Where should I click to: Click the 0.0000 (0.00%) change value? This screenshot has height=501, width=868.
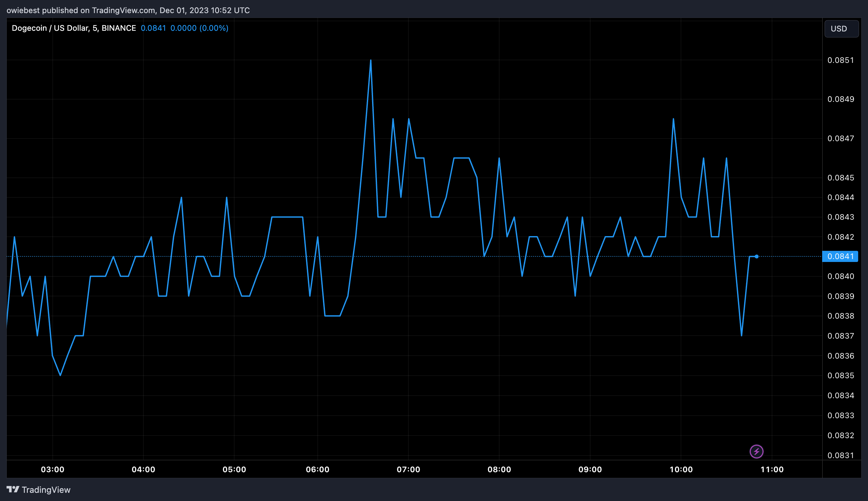coord(199,28)
